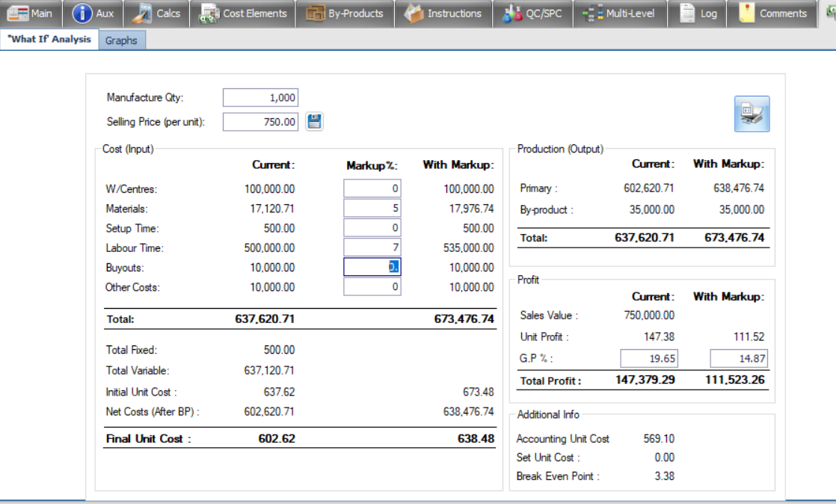The image size is (836, 504).
Task: Click the Selling Price per unit field
Action: [260, 122]
